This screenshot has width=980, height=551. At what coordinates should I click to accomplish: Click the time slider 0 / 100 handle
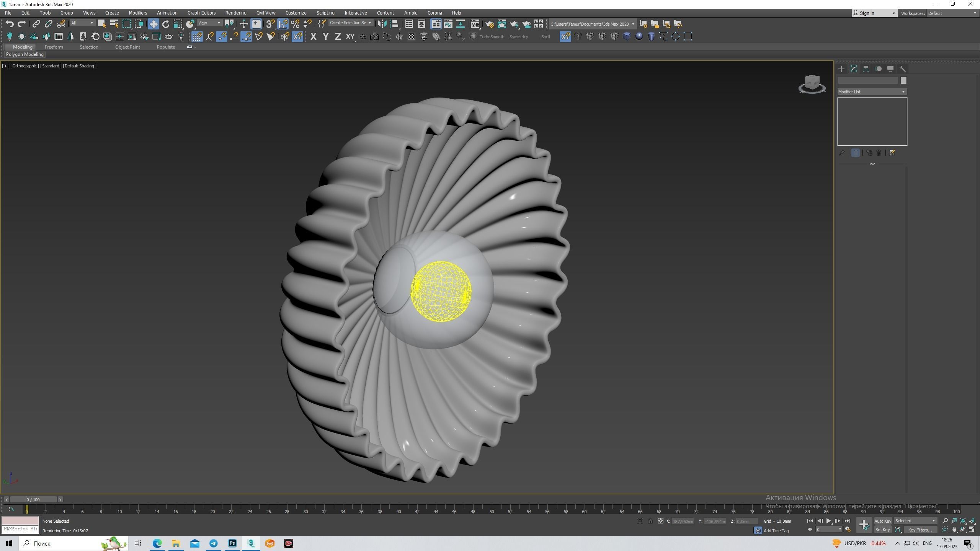click(x=33, y=500)
